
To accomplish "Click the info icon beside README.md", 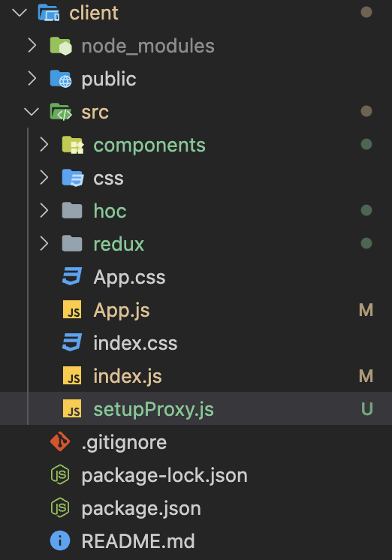I will point(60,540).
